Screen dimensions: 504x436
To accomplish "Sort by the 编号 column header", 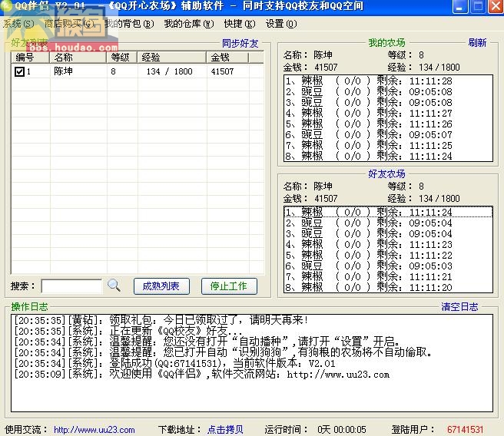I will point(30,58).
